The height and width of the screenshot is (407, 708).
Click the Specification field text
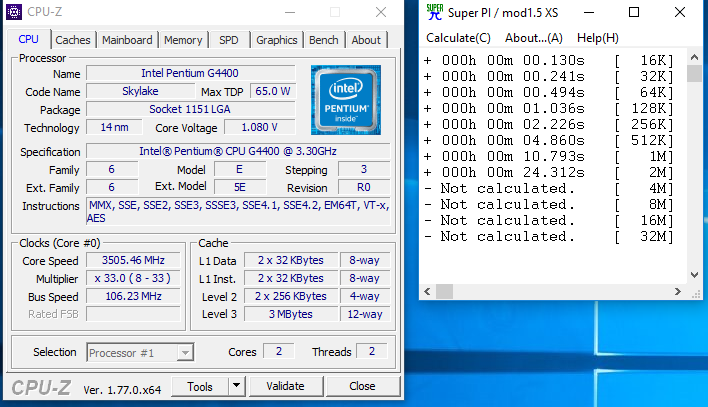pos(238,151)
